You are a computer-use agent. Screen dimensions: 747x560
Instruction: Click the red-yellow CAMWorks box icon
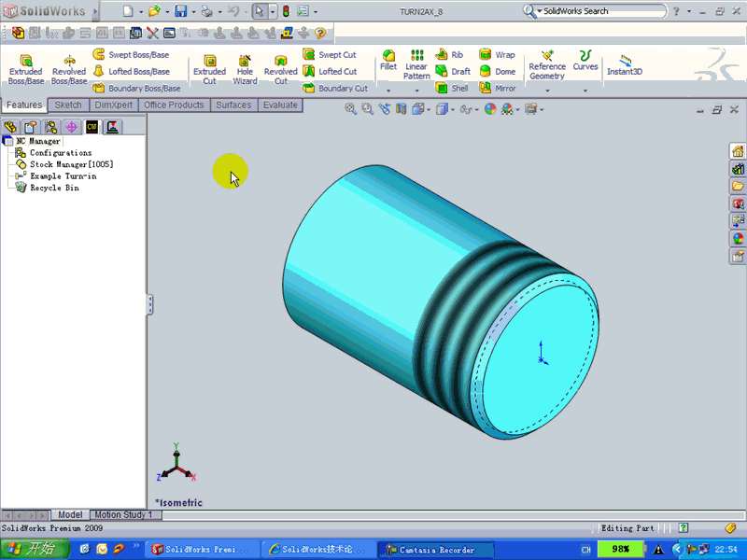pos(18,33)
